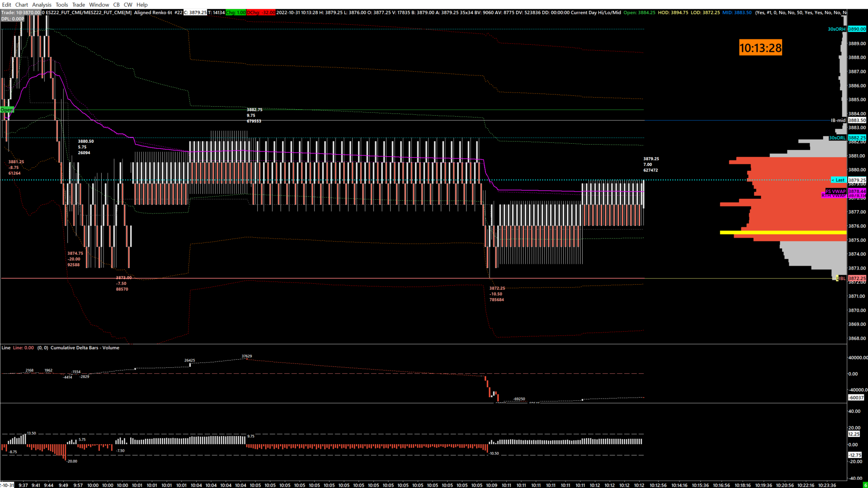Viewport: 868px width, 488px height.
Task: Click the FS VWAP price label
Action: point(835,191)
